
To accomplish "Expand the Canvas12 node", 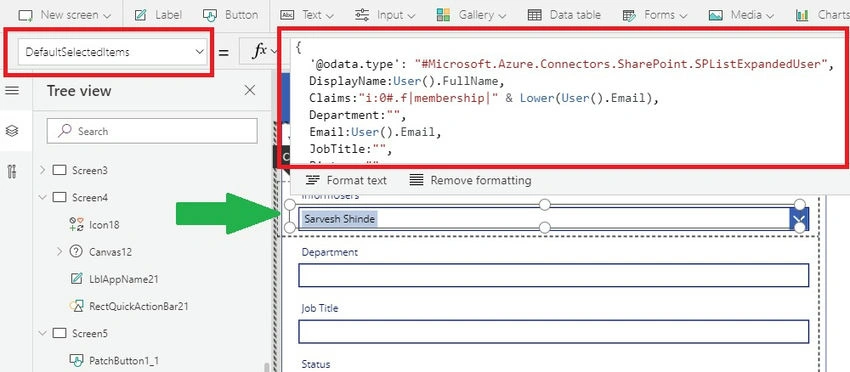I will (60, 252).
